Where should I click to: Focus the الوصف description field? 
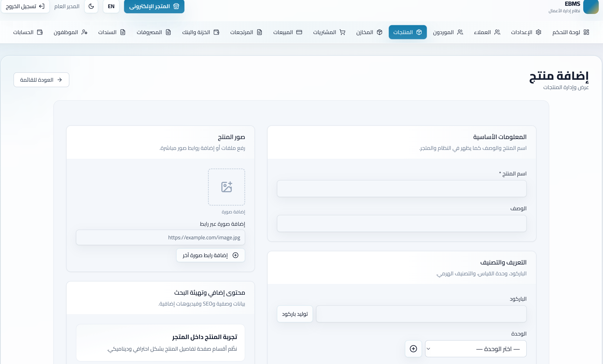click(402, 223)
